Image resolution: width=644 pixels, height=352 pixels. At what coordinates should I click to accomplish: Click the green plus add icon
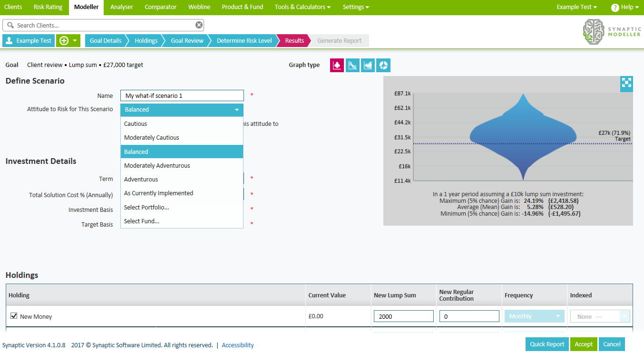coord(64,41)
